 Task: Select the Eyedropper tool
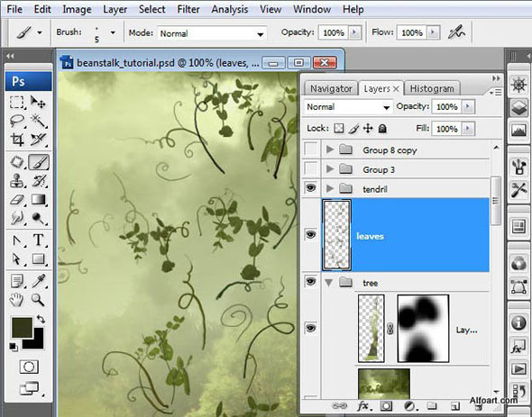click(39, 281)
